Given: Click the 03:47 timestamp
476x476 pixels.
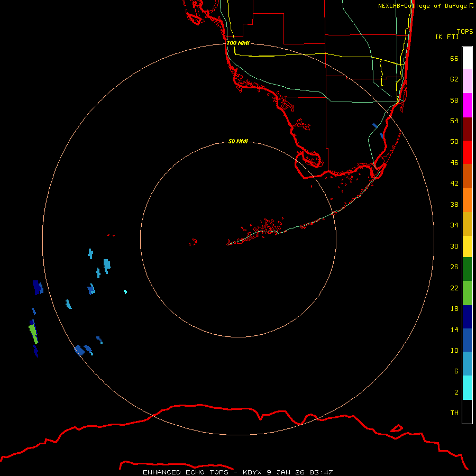Looking at the screenshot, I should [x=321, y=472].
